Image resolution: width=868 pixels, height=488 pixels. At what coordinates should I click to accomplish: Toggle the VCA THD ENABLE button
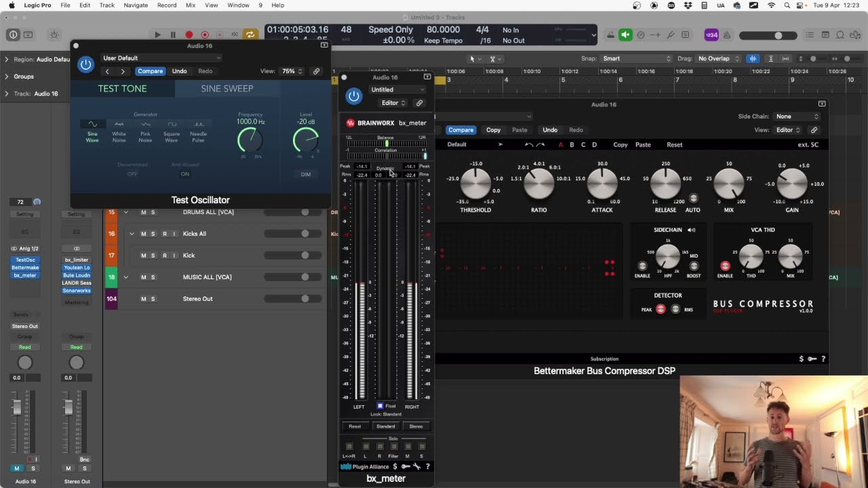click(725, 266)
